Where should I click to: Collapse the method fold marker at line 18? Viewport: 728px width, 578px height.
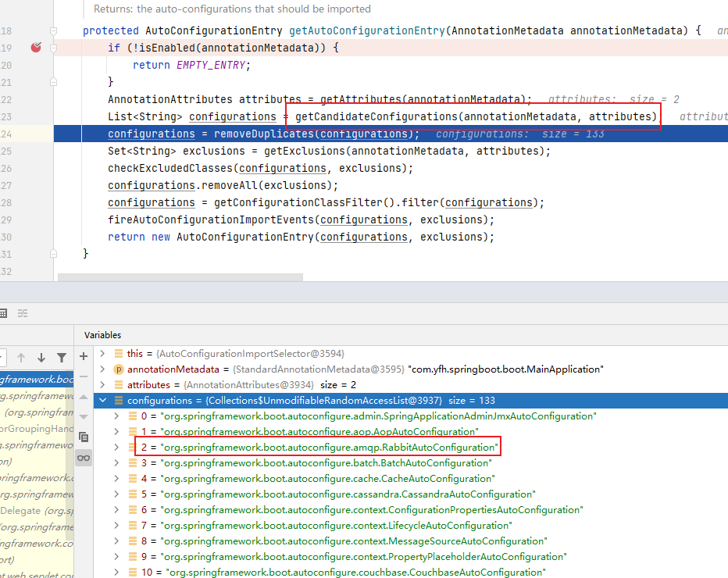point(53,31)
